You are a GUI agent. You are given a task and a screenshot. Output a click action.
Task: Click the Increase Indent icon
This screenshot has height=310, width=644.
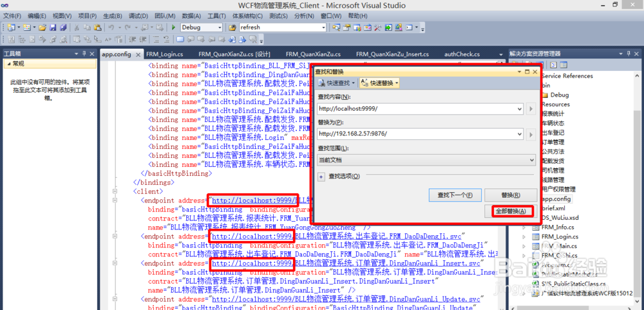click(x=143, y=39)
